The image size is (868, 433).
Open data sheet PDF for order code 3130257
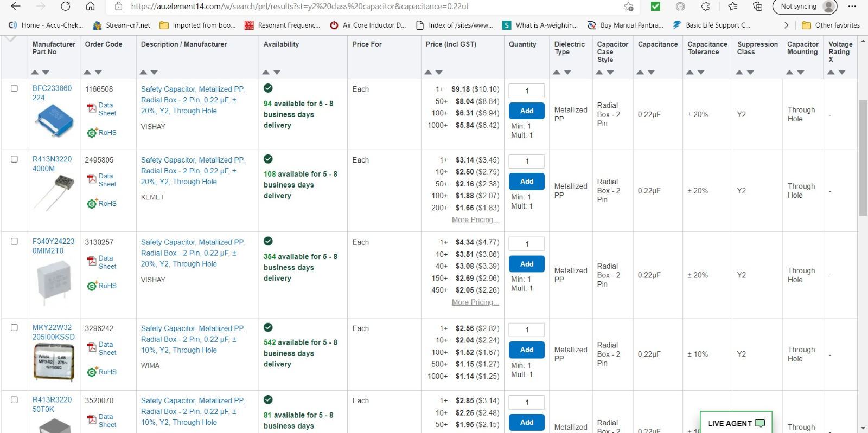(x=102, y=262)
